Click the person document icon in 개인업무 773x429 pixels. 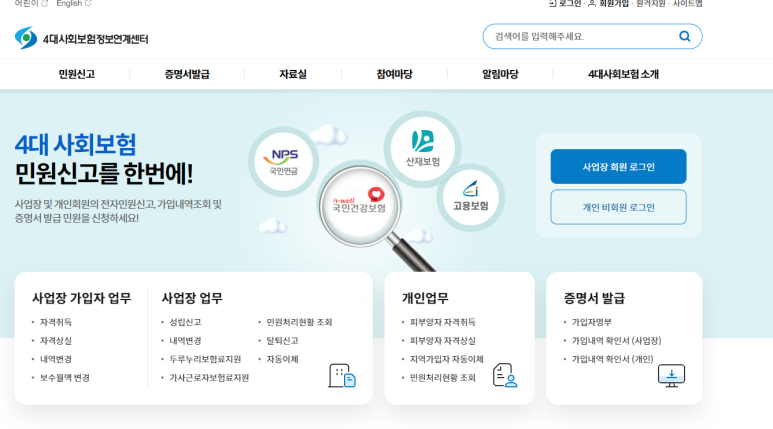(505, 375)
